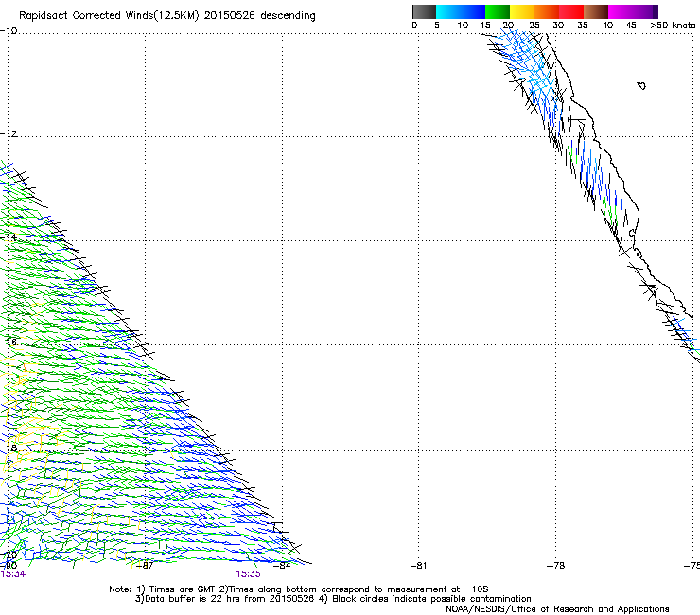This screenshot has width=700, height=615.
Task: Click the gray 0-5 knots legend swatch
Action: pos(425,11)
